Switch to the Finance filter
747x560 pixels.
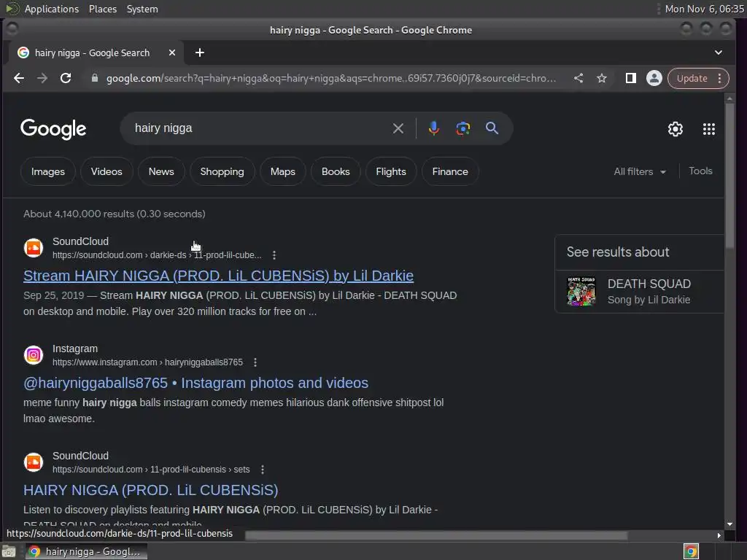pyautogui.click(x=450, y=171)
